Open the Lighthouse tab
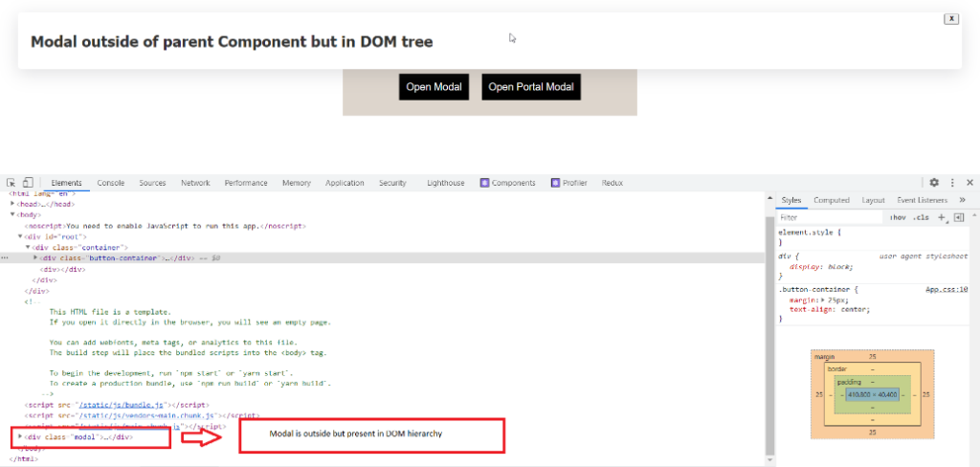 tap(446, 183)
